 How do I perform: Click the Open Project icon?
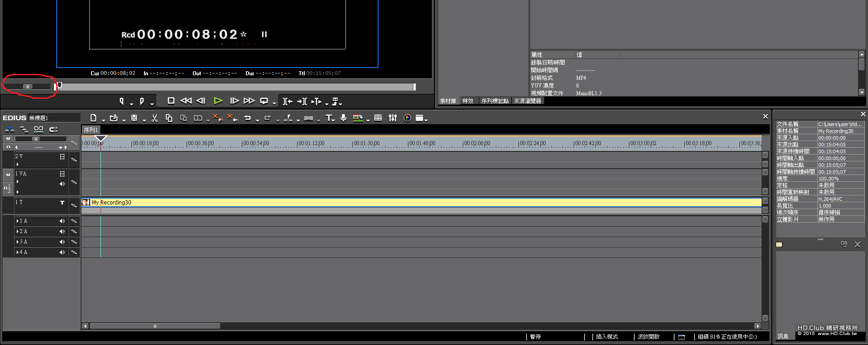point(114,118)
